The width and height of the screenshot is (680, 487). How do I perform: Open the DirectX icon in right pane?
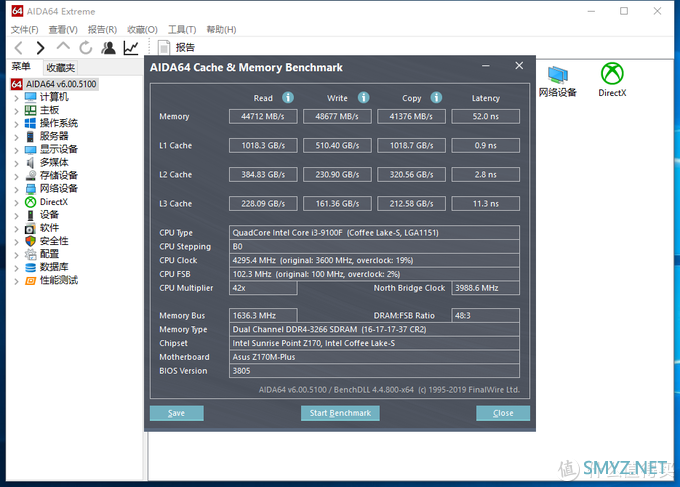[612, 80]
